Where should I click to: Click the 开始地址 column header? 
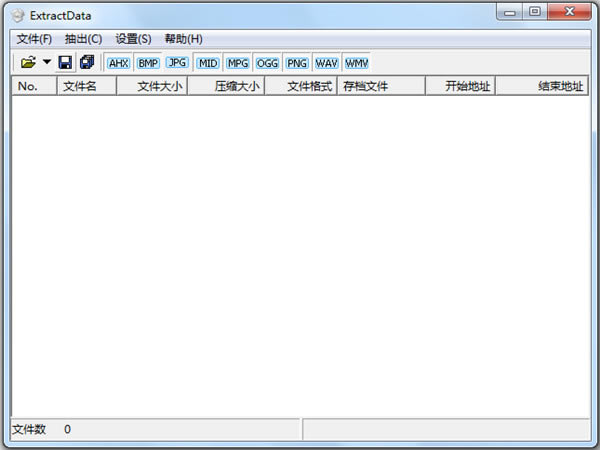pyautogui.click(x=459, y=87)
